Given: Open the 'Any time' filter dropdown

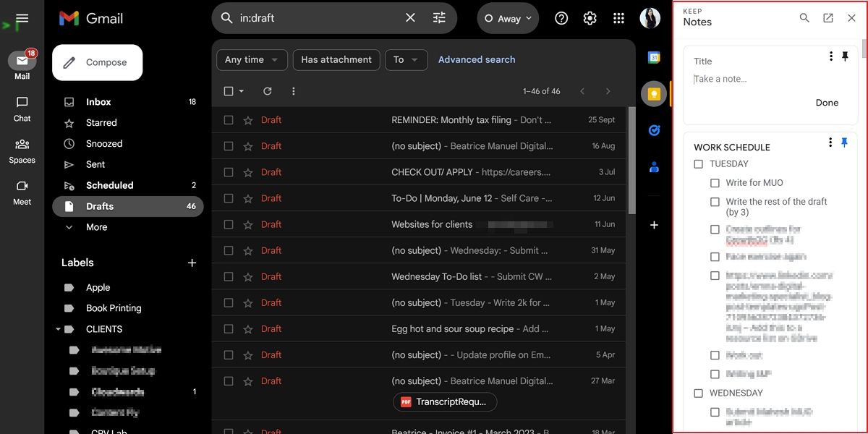Looking at the screenshot, I should click(251, 60).
